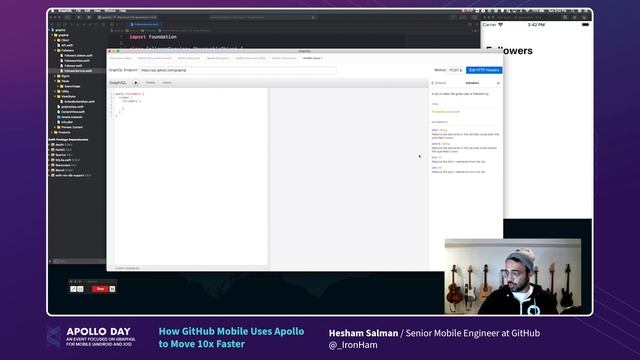The width and height of the screenshot is (640, 360).
Task: Select the Untitled Query 7 tab
Action: coord(312,58)
